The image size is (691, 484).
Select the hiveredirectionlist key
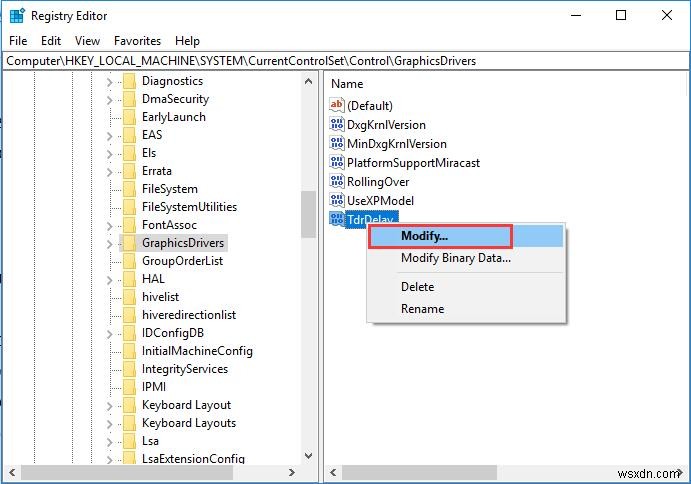pos(189,315)
